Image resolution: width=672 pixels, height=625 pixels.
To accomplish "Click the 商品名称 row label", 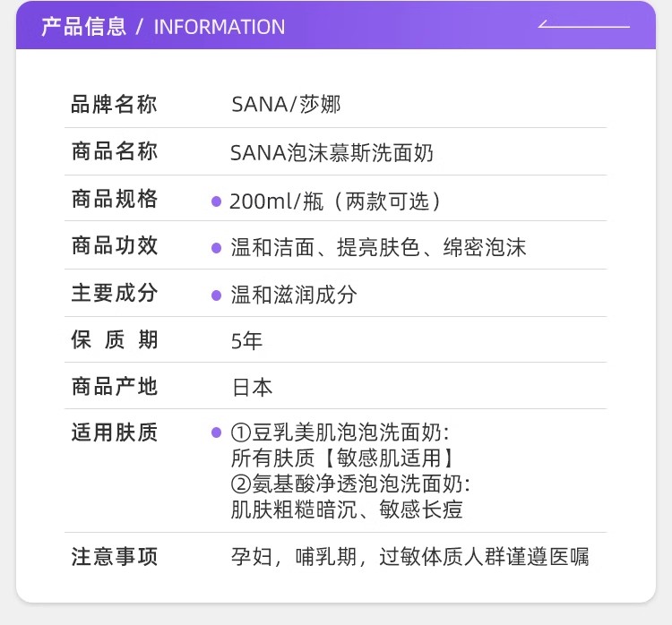I will click(114, 151).
